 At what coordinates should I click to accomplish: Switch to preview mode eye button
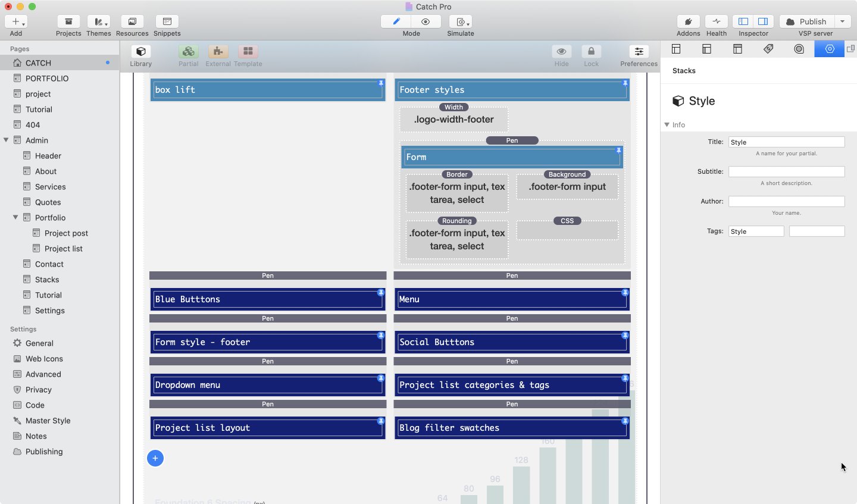426,21
